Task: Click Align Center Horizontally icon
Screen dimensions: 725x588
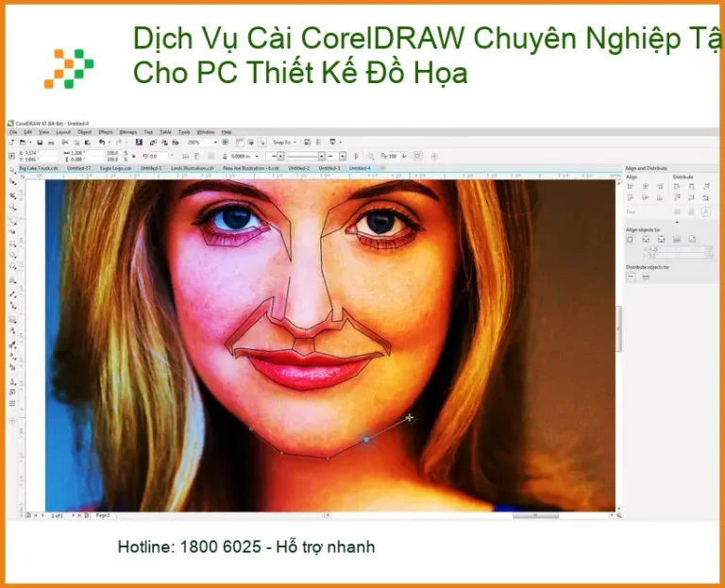Action: [646, 186]
